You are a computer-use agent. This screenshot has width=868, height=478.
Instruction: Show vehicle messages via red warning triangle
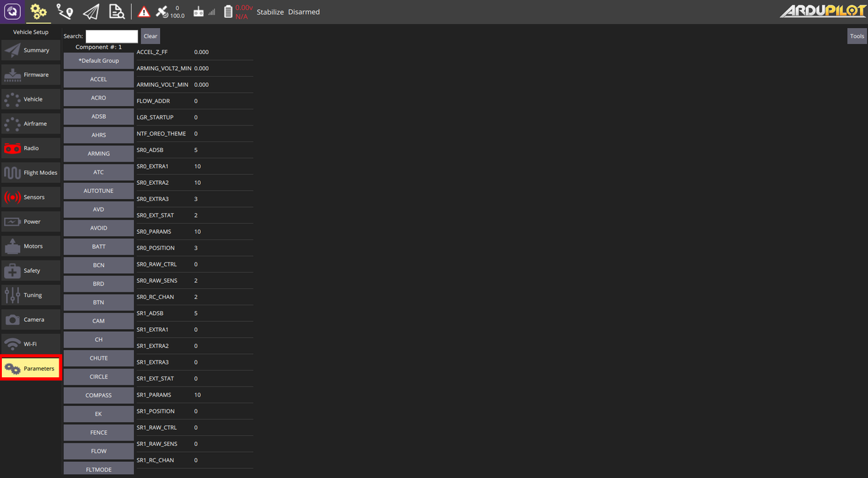(143, 12)
